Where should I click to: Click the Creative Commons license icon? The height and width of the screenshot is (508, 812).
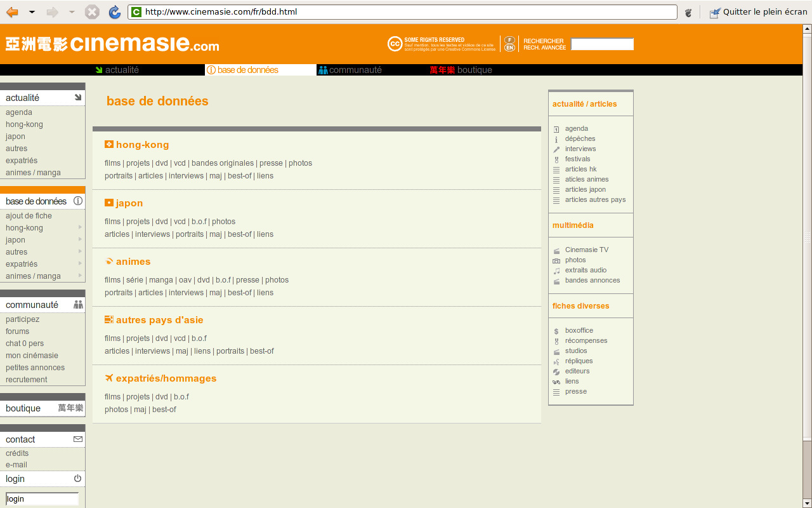[395, 44]
